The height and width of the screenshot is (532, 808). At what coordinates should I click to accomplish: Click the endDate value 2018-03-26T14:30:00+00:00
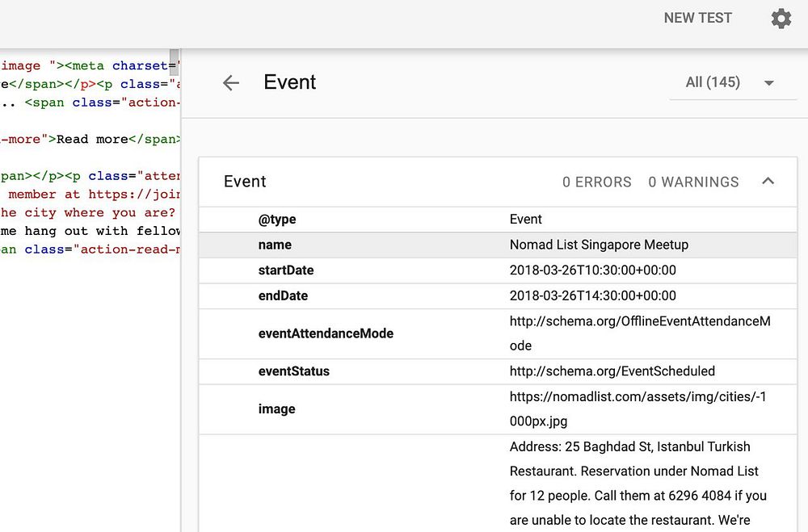point(592,295)
